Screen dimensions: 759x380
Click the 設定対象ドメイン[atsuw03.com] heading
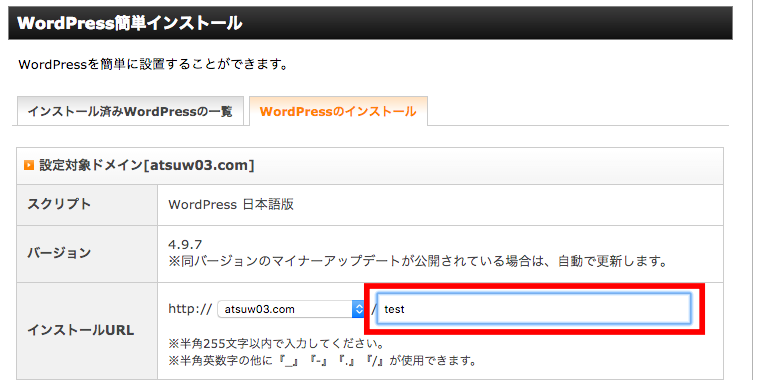[x=147, y=166]
